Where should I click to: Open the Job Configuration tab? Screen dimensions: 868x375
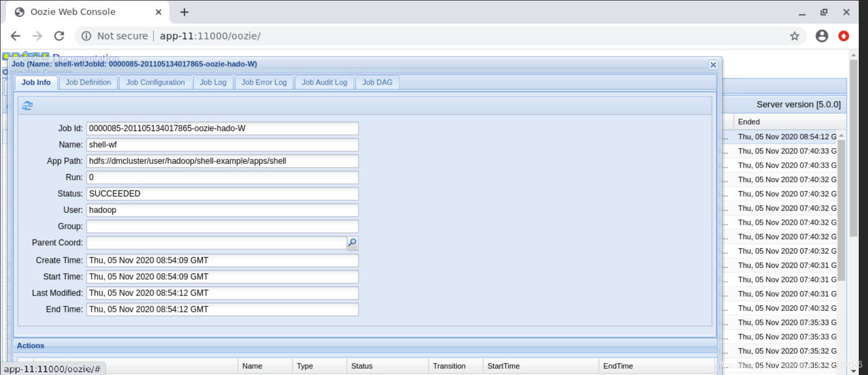point(155,82)
